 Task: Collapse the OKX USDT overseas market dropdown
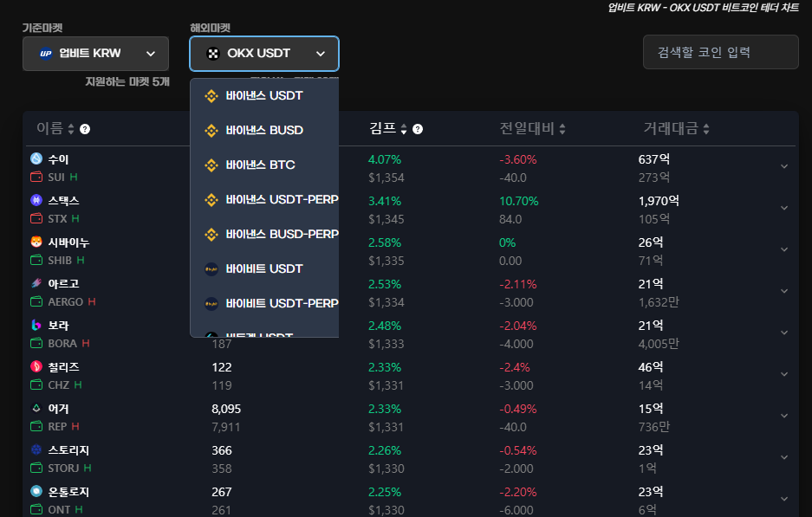tap(264, 54)
